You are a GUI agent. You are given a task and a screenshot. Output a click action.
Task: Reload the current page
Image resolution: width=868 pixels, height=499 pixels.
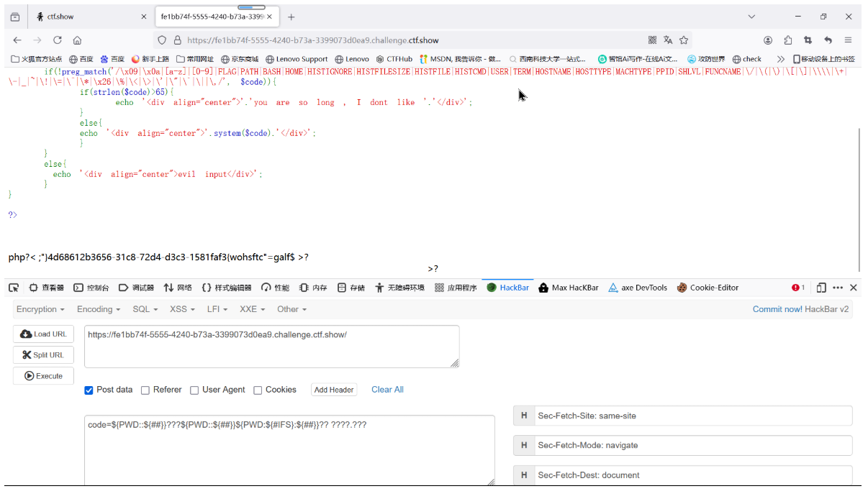coord(58,40)
